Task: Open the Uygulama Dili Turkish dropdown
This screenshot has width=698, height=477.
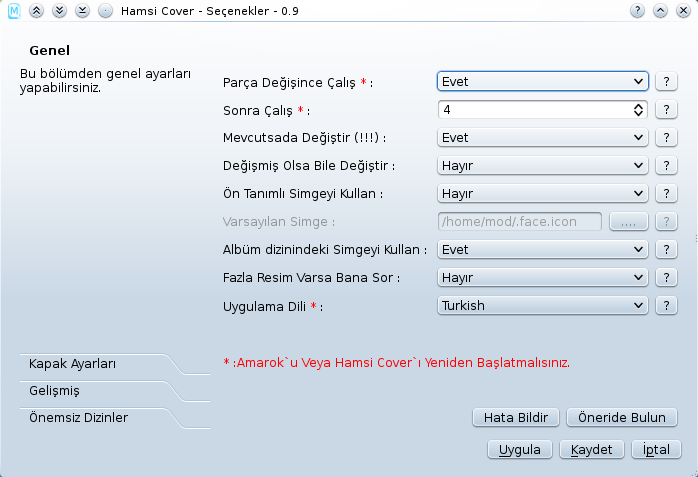Action: click(x=543, y=306)
